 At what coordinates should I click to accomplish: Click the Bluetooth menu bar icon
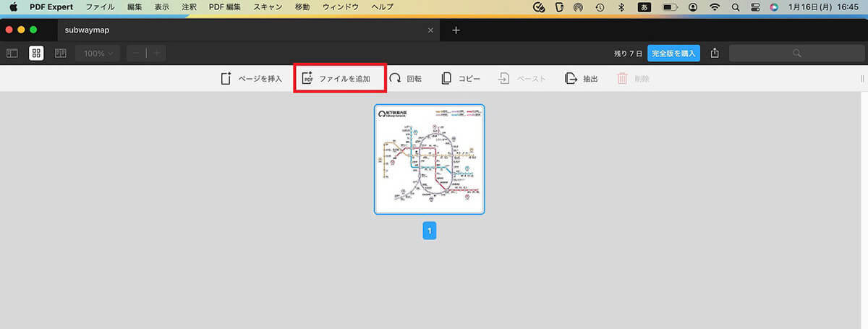pyautogui.click(x=621, y=7)
